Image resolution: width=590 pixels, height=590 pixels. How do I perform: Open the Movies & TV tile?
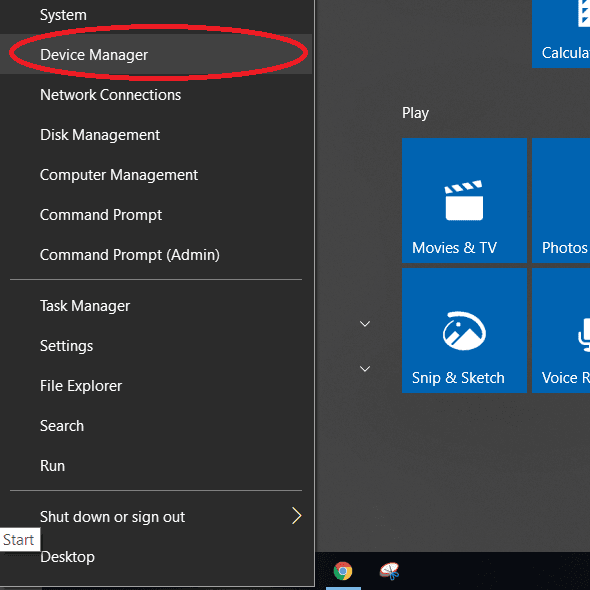[464, 200]
